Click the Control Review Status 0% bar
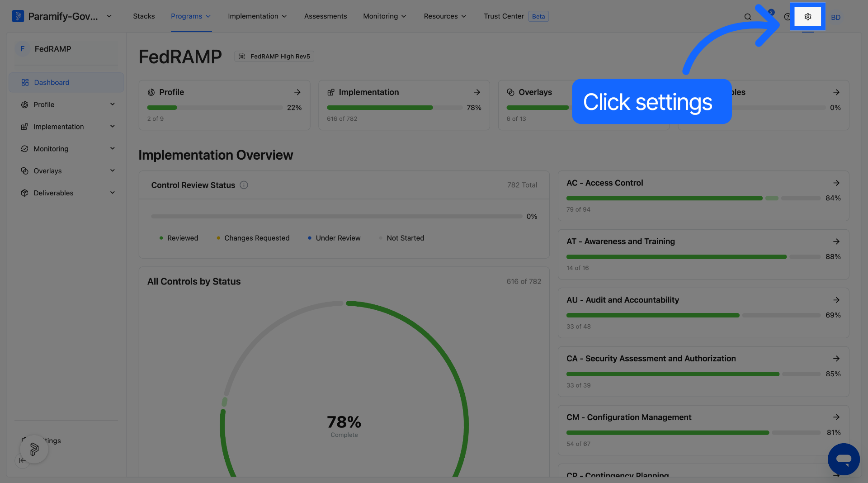 336,217
